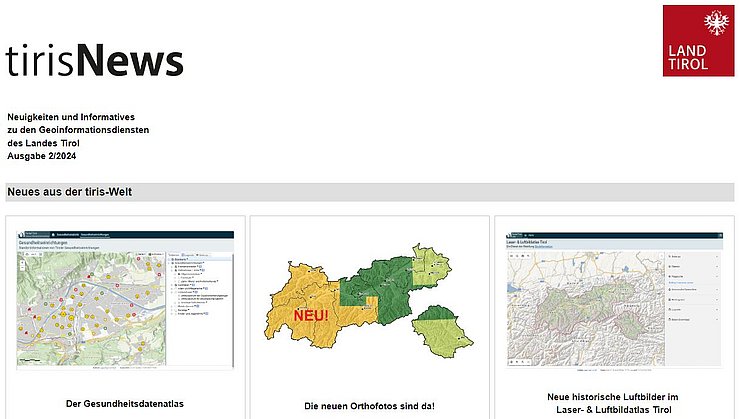Screen dimensions: 740x419
Task: Follow the 'Der Gesundheitsdatenatlas' caption link
Action: click(x=125, y=404)
